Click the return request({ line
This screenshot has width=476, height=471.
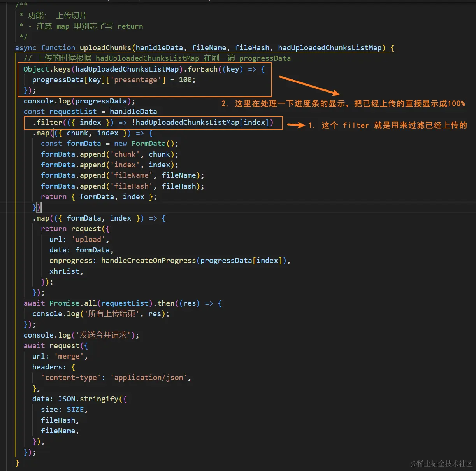(x=75, y=229)
